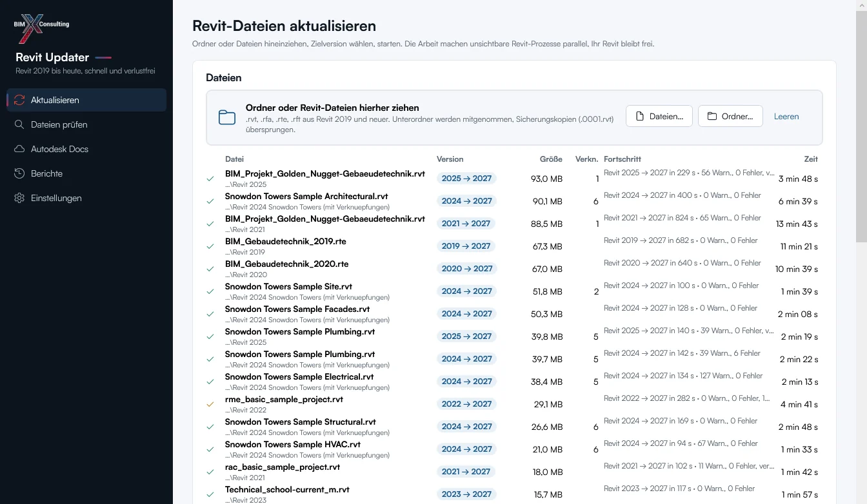Click the checkmark for Snowdon Towers Sample Site.rvt
Screen dimensions: 867x504
[x=210, y=291]
